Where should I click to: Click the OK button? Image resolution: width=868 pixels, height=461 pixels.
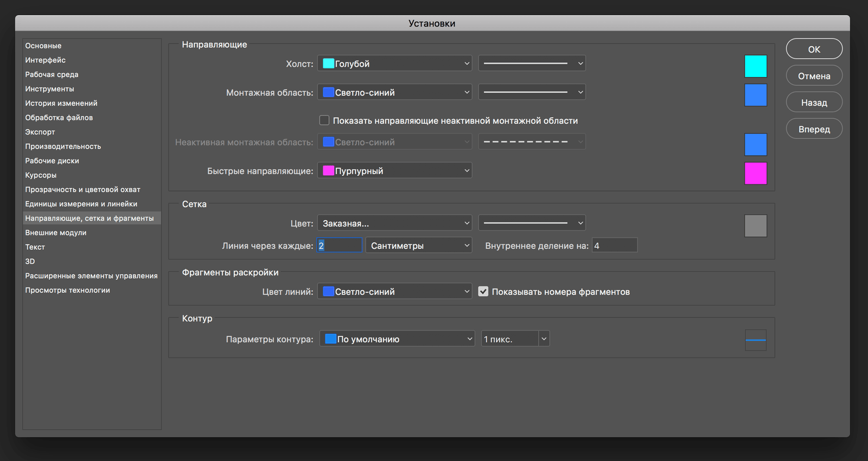pyautogui.click(x=814, y=49)
